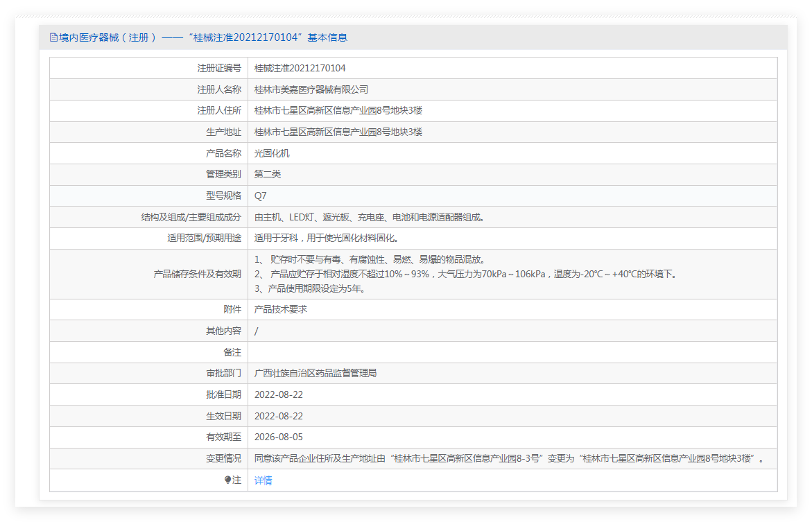Click the 注册证编号 row label

coord(219,69)
